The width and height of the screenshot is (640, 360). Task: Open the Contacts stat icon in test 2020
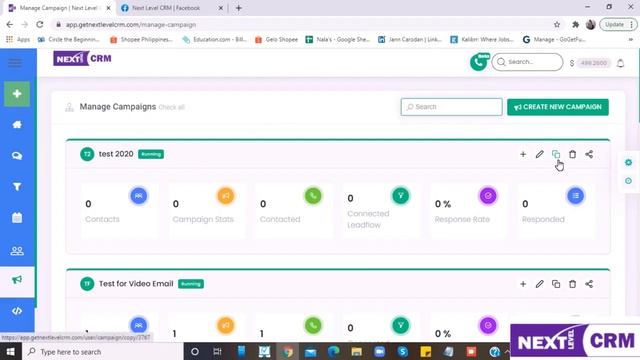click(139, 196)
